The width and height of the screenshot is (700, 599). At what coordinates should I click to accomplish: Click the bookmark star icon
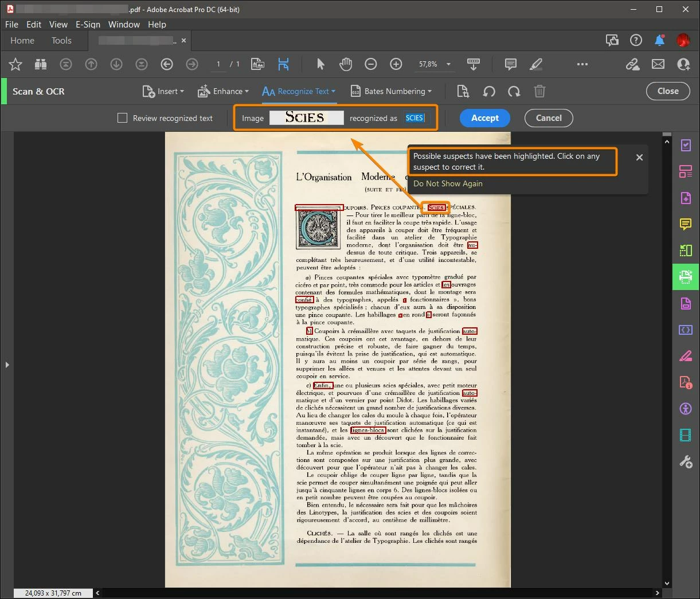coord(15,64)
